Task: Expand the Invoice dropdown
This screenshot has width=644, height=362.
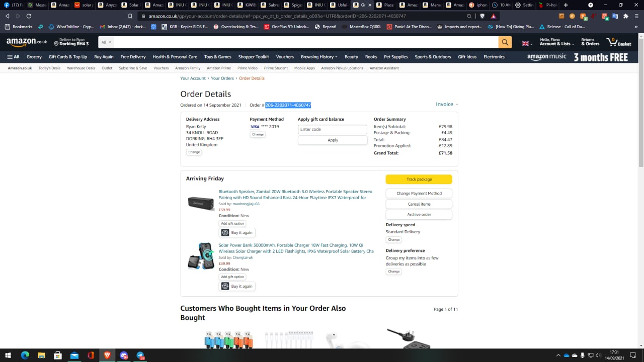Action: (x=447, y=105)
